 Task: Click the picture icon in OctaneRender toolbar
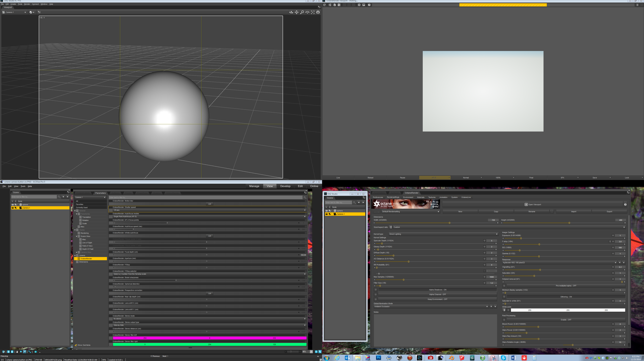(364, 5)
